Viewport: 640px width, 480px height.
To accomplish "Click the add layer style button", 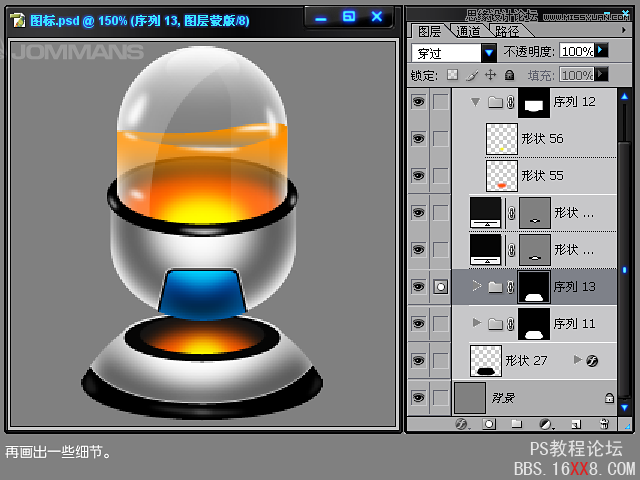I will click(462, 424).
